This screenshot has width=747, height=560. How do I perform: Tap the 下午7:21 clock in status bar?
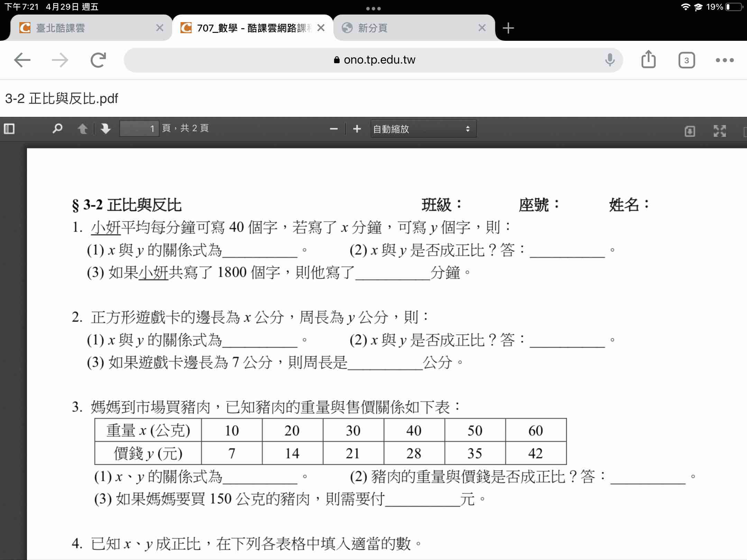(21, 7)
